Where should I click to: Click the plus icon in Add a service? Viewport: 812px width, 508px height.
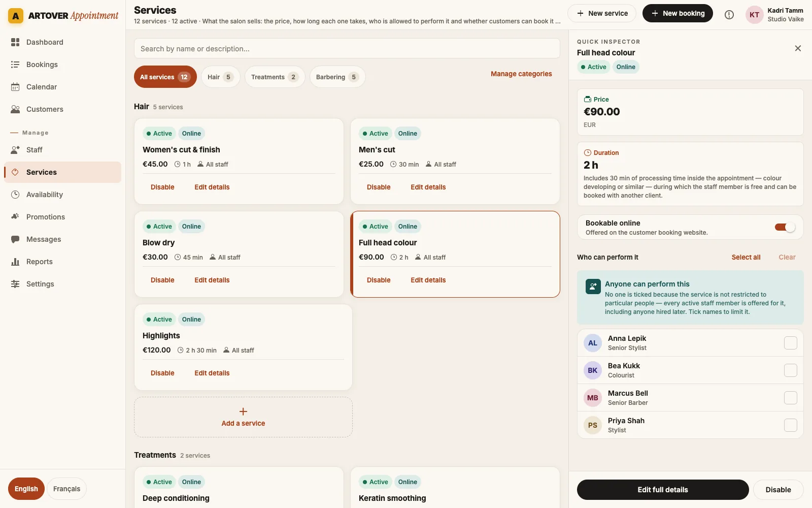tap(243, 411)
